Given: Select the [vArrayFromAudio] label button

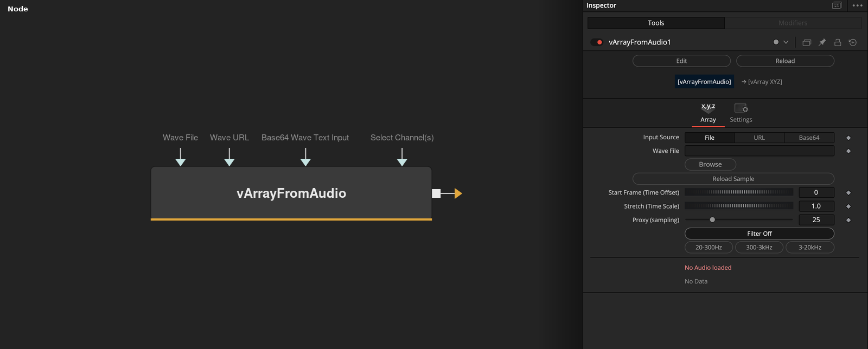Looking at the screenshot, I should 704,82.
